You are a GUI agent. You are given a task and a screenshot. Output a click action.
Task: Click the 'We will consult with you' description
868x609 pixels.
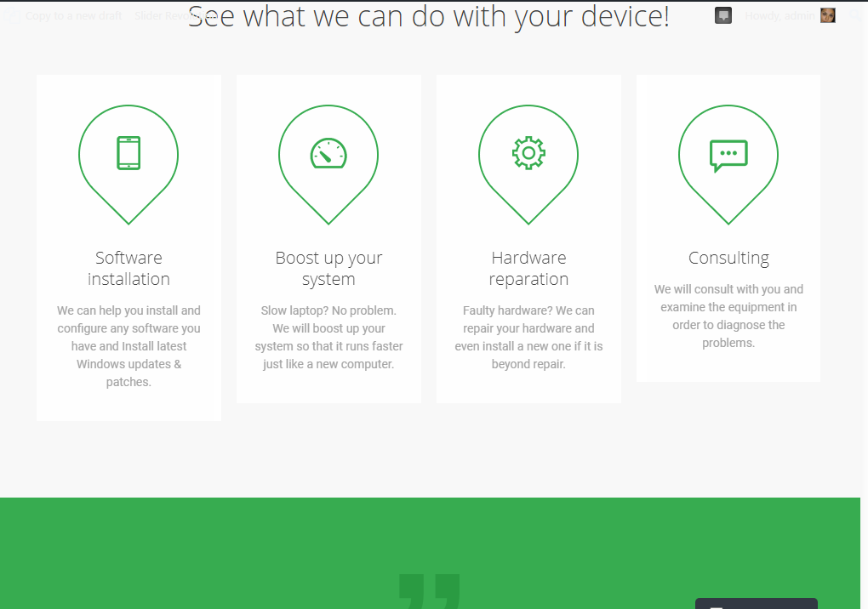click(x=728, y=316)
